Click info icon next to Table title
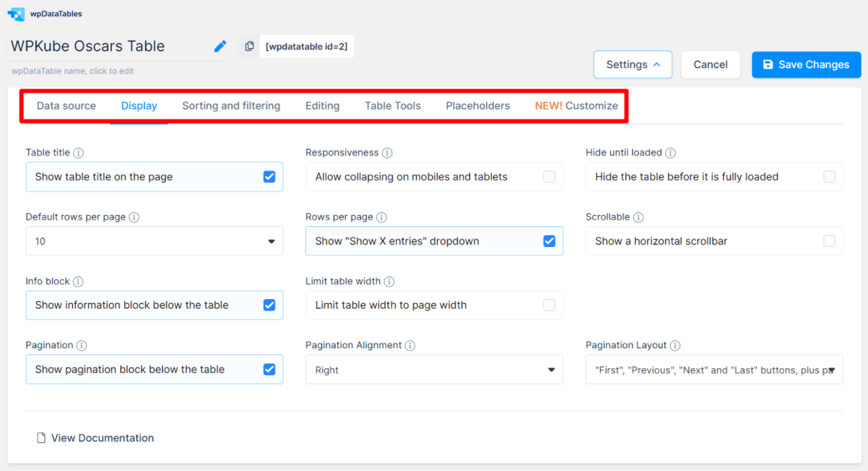 click(x=78, y=153)
